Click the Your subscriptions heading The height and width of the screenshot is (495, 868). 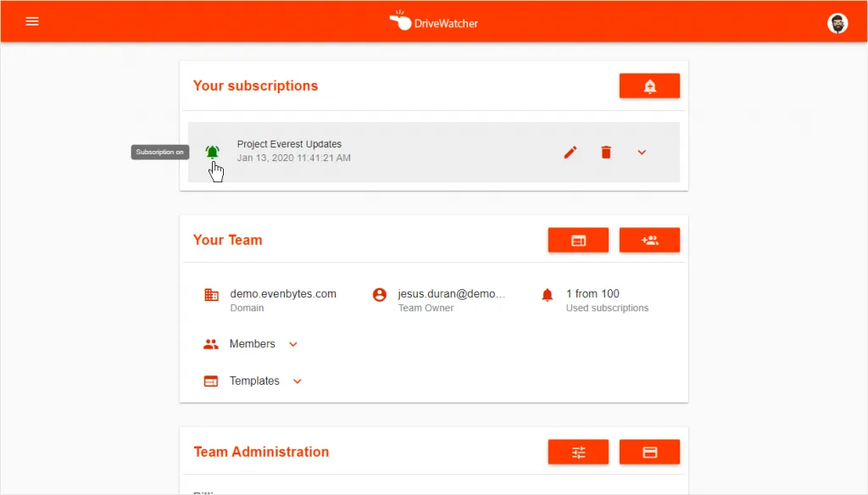point(255,86)
